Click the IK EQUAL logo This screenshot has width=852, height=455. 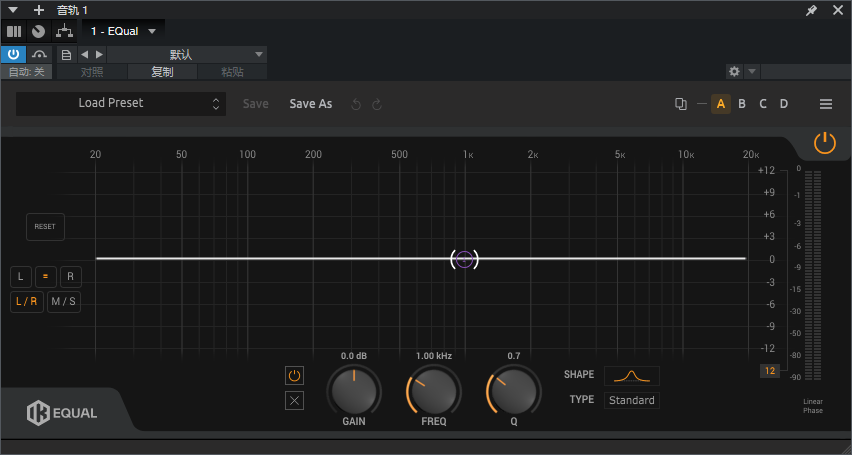pyautogui.click(x=62, y=413)
